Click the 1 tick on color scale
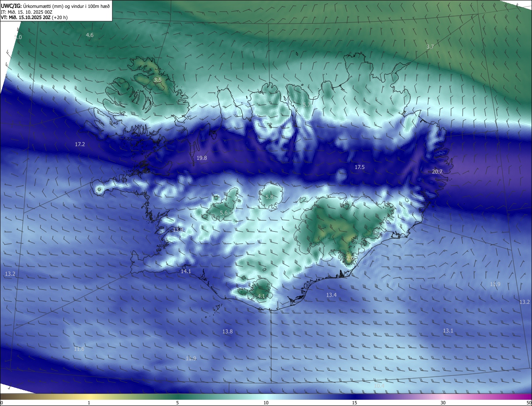 [89, 403]
